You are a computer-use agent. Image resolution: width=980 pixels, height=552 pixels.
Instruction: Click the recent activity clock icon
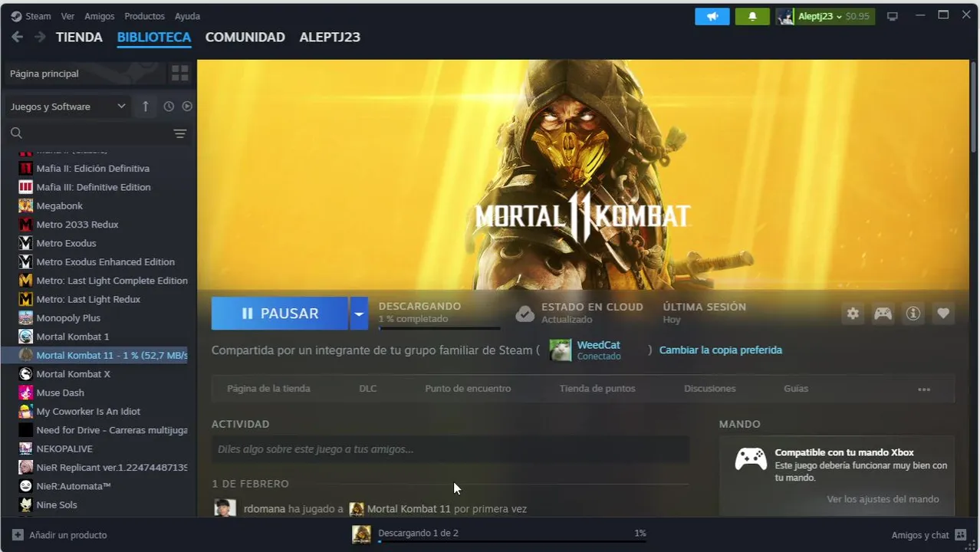[169, 107]
